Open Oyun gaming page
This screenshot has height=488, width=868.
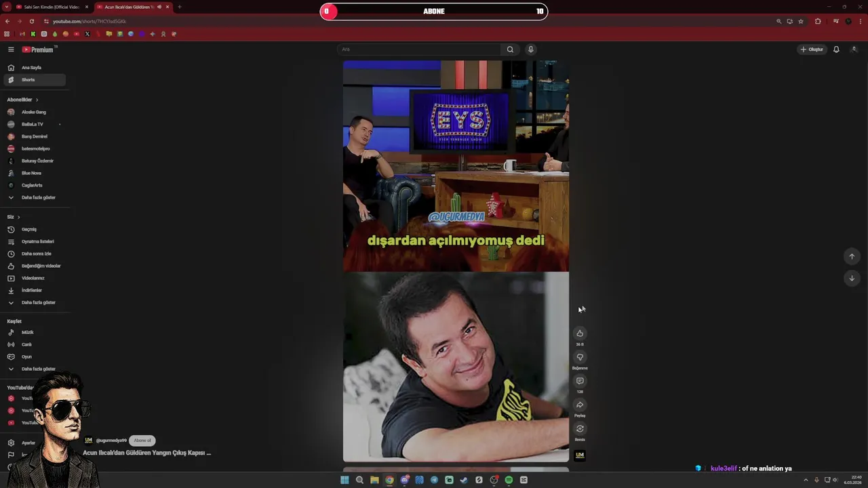34,357
